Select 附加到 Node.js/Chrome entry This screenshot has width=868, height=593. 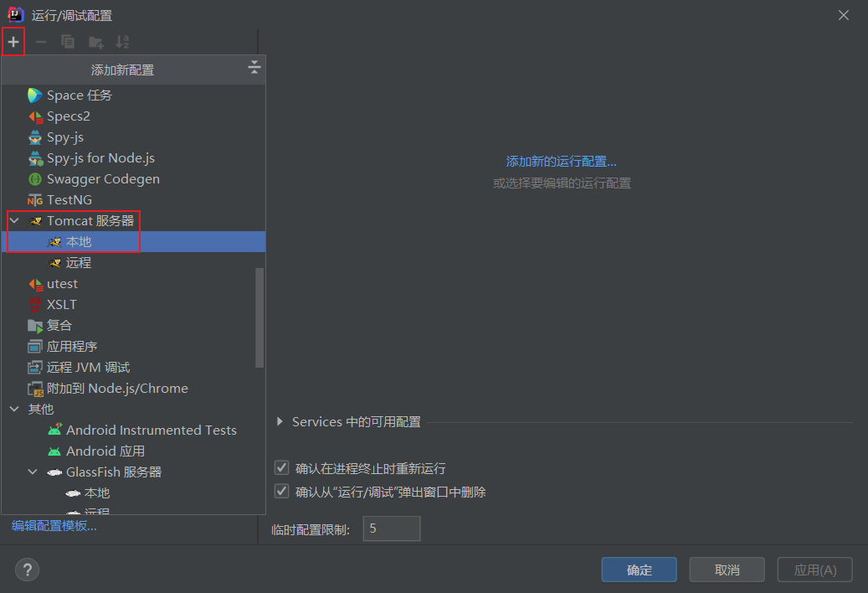pyautogui.click(x=133, y=389)
